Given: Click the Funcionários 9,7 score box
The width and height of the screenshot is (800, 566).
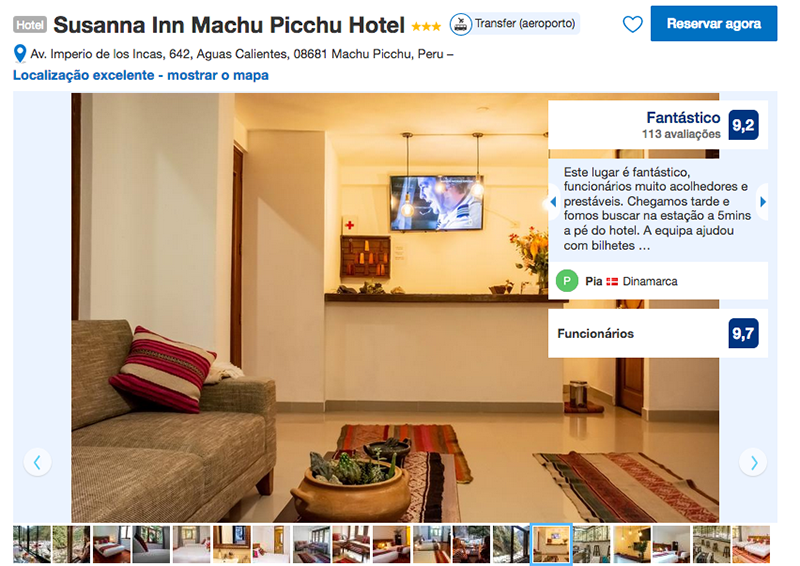Looking at the screenshot, I should click(658, 333).
